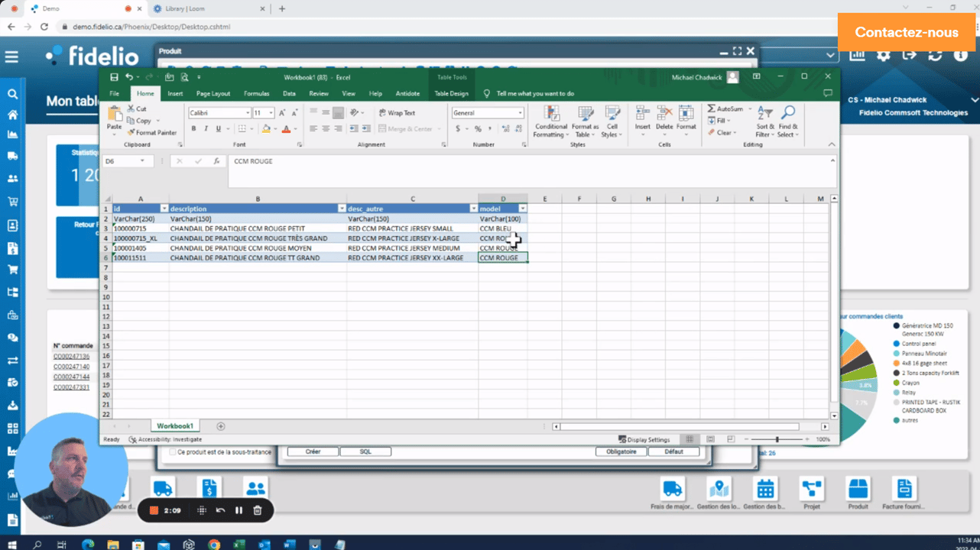Open Chrome from the Windows taskbar

214,544
